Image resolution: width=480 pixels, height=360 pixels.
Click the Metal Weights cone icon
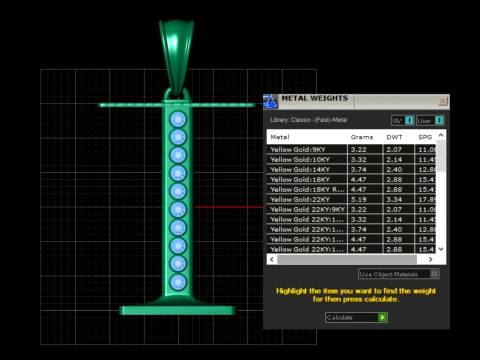pyautogui.click(x=270, y=102)
